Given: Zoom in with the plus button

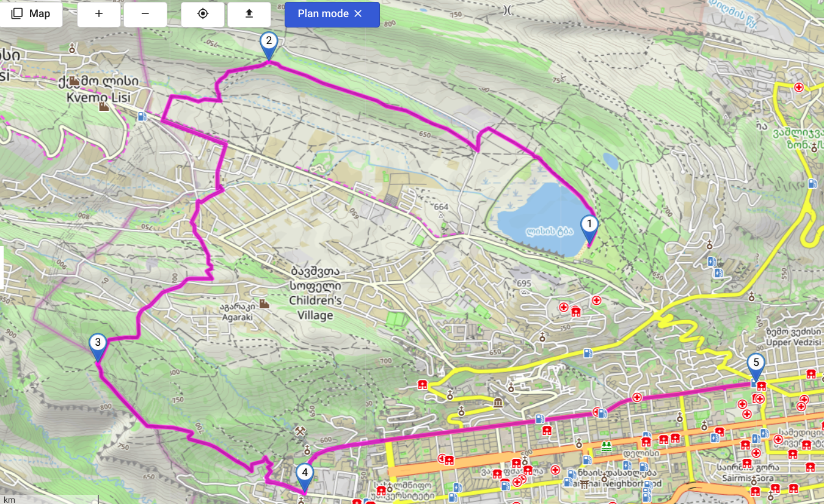Looking at the screenshot, I should 99,14.
